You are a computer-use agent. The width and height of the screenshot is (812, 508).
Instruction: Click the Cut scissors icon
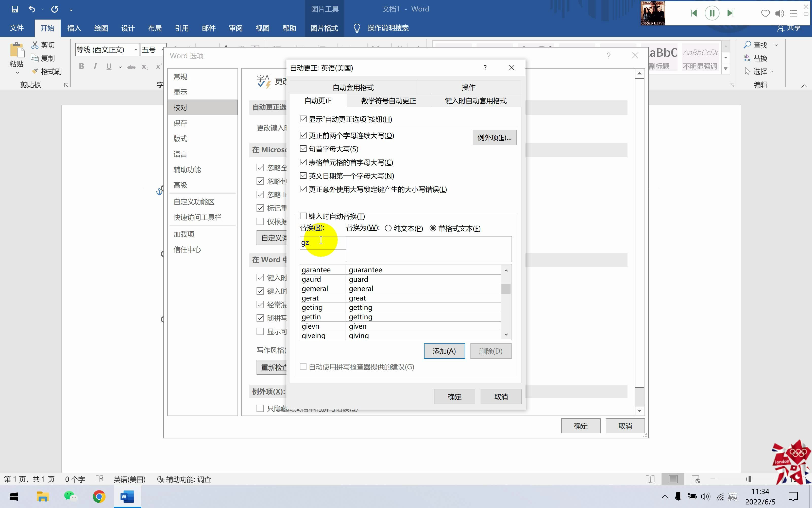[35, 45]
